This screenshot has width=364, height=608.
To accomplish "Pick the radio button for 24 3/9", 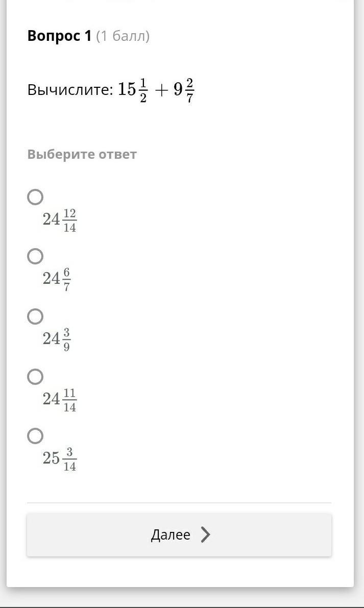I will pyautogui.click(x=35, y=317).
